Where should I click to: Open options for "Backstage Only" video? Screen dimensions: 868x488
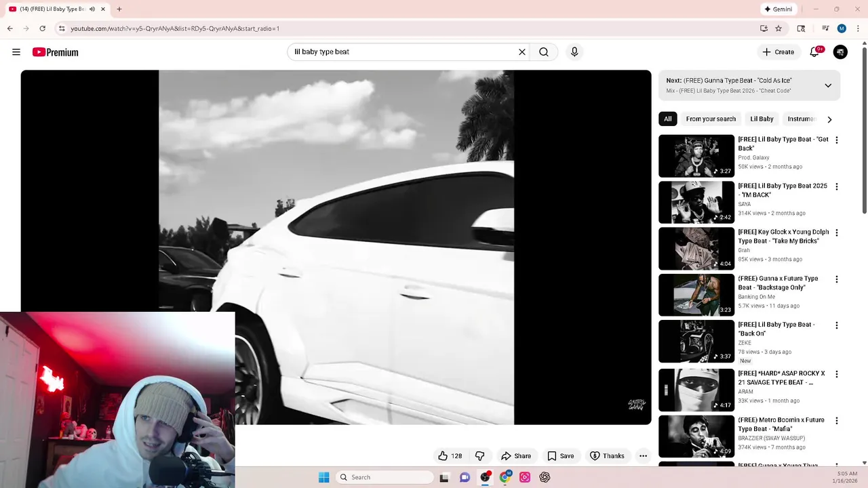836,279
